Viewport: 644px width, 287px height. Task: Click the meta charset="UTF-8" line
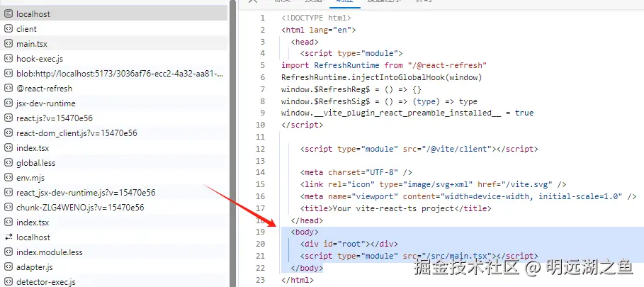(x=356, y=172)
